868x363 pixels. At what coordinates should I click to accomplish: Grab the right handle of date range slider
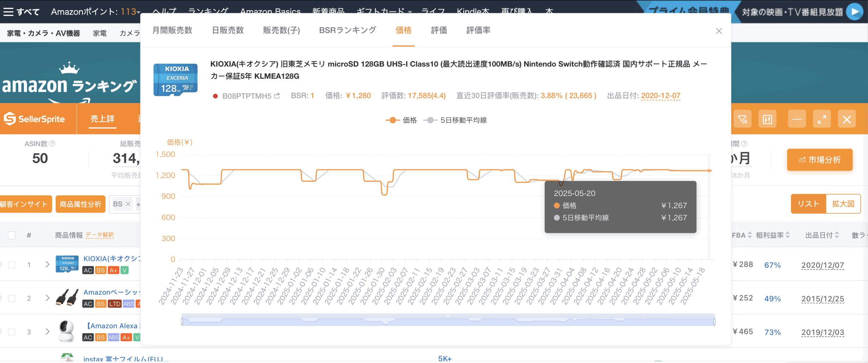pyautogui.click(x=714, y=321)
